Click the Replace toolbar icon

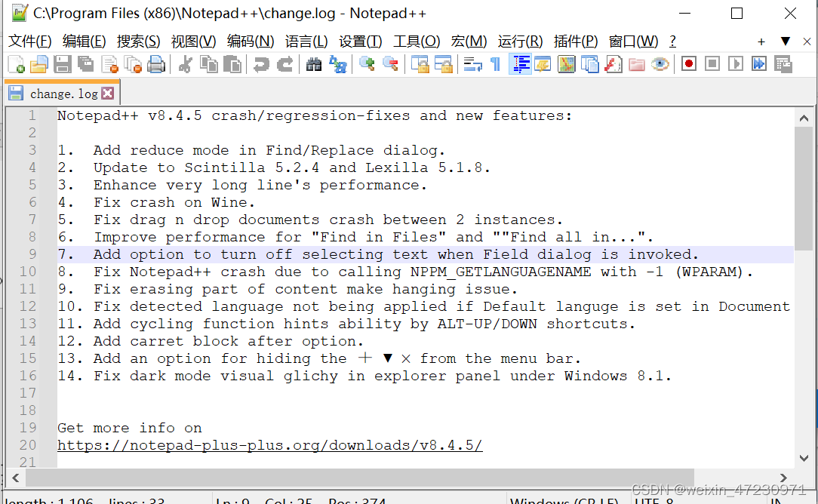(x=337, y=64)
